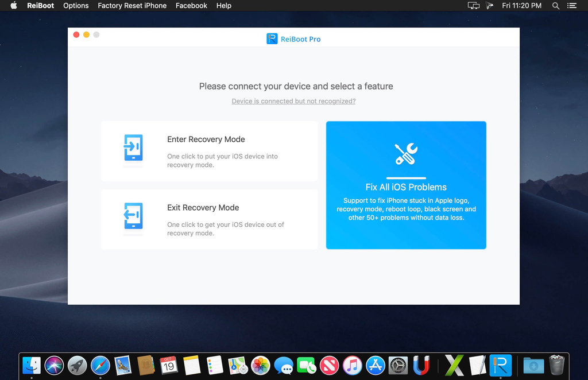The image size is (588, 380).
Task: Open Launchpad from the Dock
Action: coord(77,365)
